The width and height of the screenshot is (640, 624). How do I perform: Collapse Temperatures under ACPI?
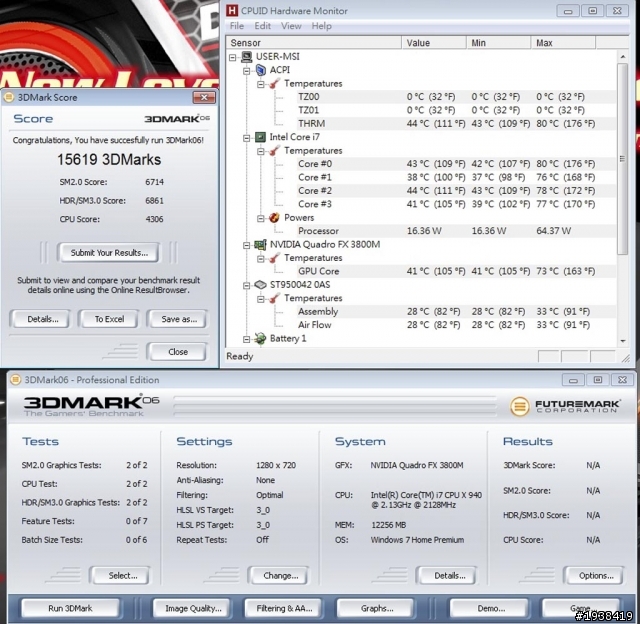point(261,84)
